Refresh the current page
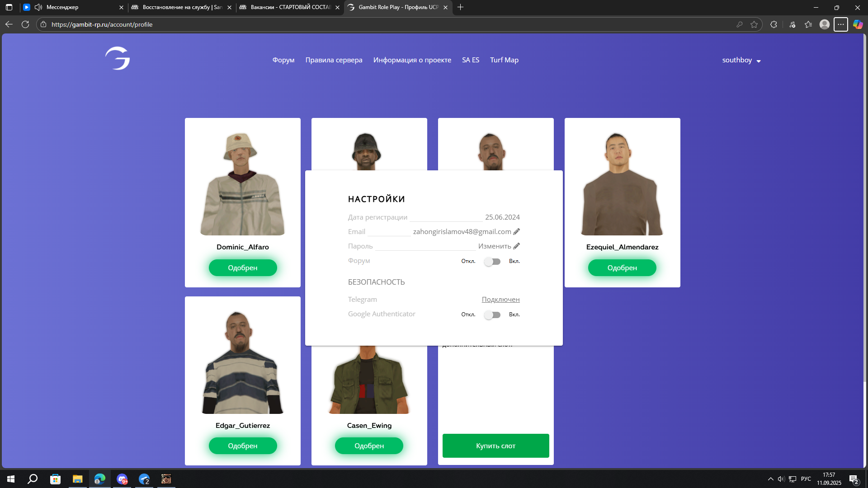Screen dimensions: 868x488 point(25,24)
